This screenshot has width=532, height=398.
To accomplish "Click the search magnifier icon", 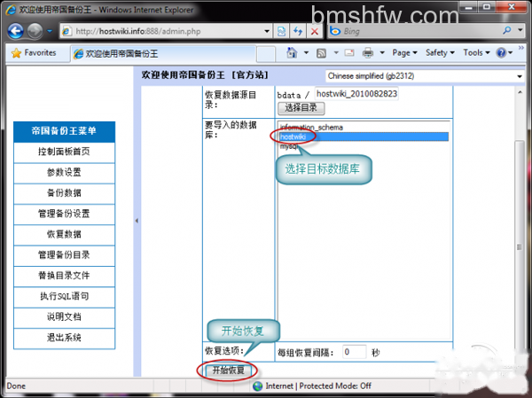I will pyautogui.click(x=506, y=31).
